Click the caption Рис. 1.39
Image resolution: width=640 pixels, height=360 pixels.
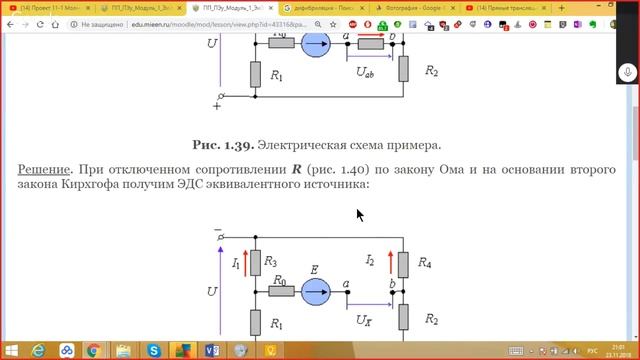click(x=223, y=145)
